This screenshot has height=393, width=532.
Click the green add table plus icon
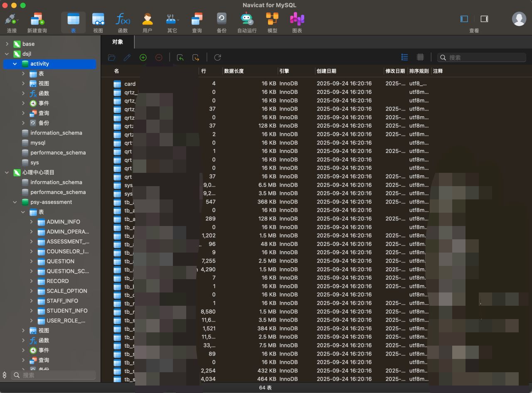[143, 58]
